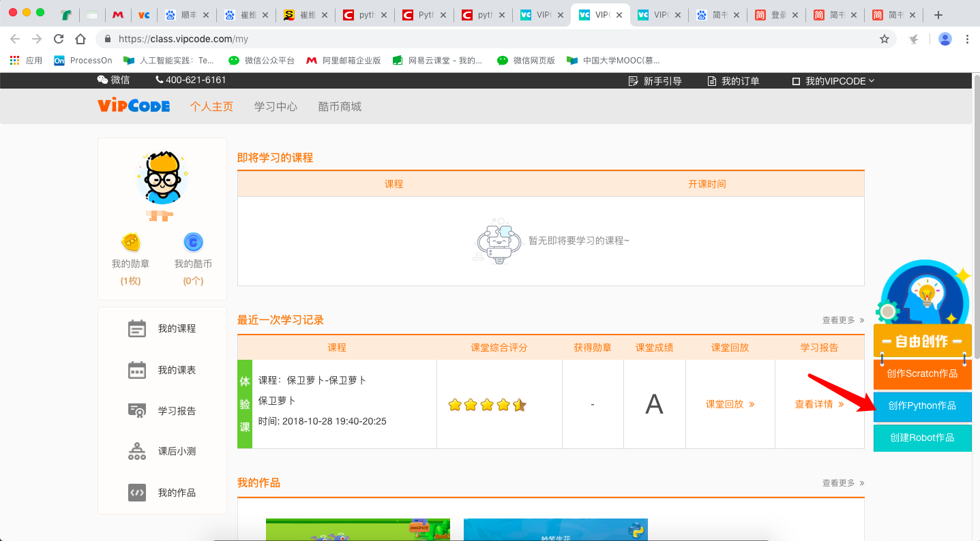Screen dimensions: 980x541
Task: Click the 我的勋章 (1枚) text
Action: 130,272
